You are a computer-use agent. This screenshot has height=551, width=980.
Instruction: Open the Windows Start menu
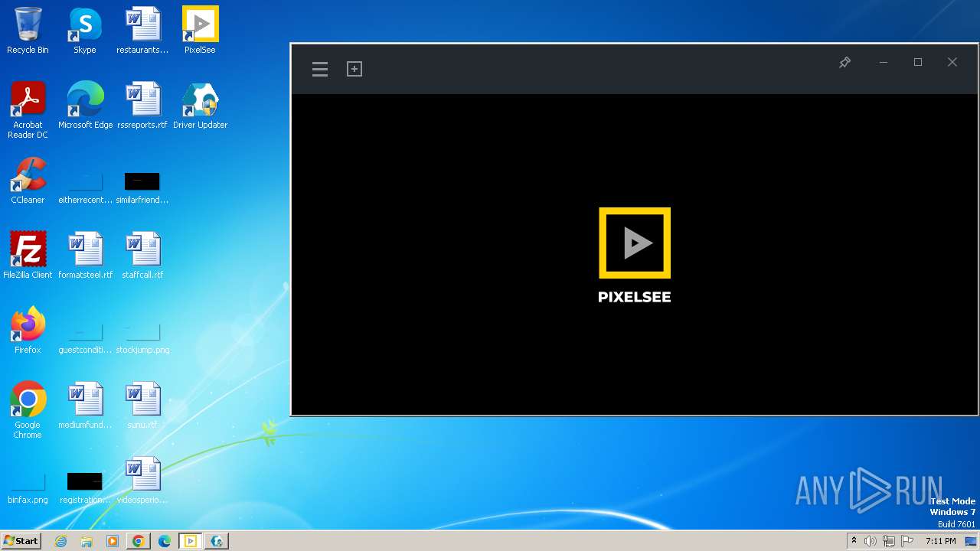pos(21,541)
